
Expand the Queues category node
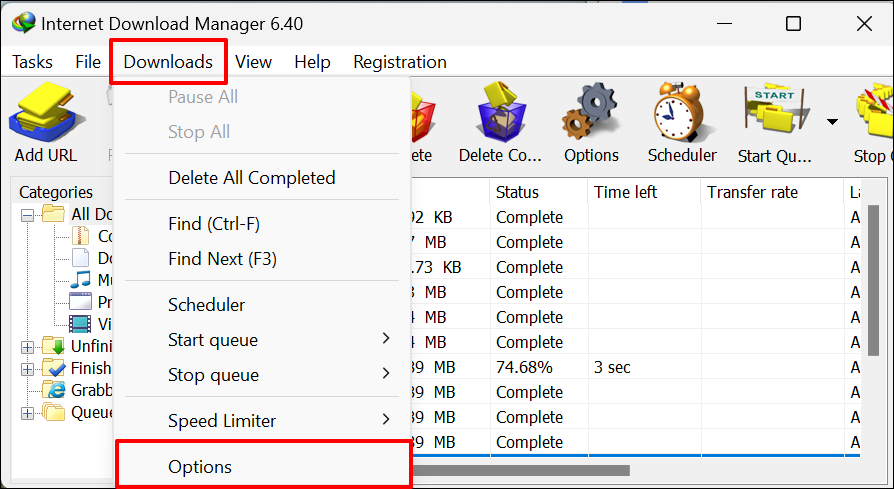[x=26, y=412]
